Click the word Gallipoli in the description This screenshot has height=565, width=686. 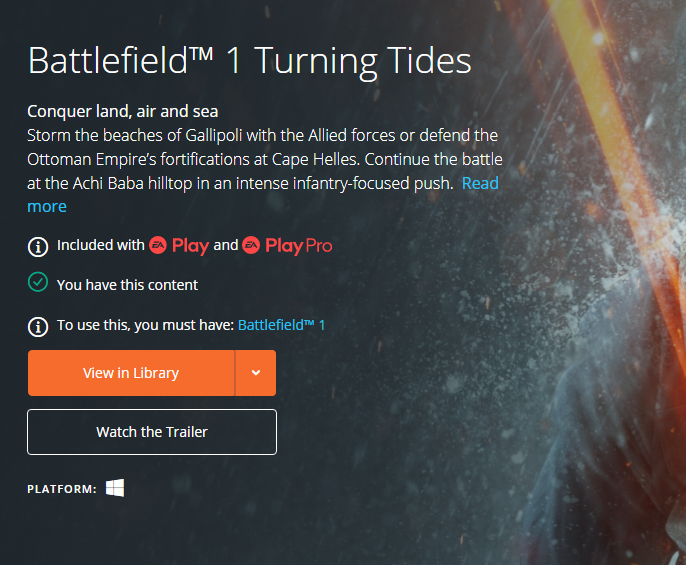pos(214,135)
